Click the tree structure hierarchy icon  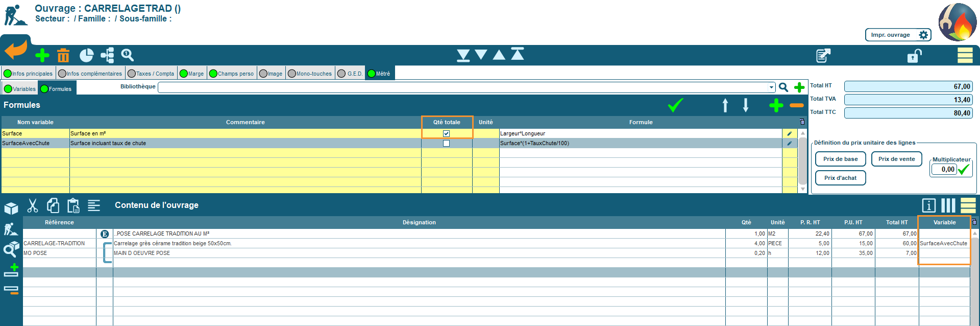[x=107, y=55]
